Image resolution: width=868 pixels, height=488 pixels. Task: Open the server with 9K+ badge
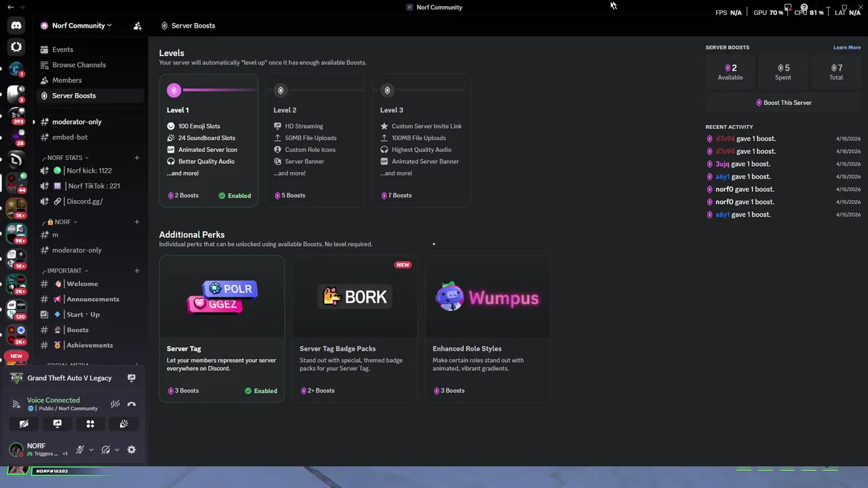tap(16, 232)
